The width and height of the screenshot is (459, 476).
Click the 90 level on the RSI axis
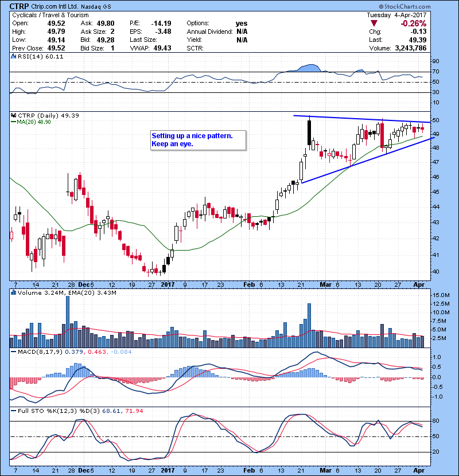[x=435, y=61]
